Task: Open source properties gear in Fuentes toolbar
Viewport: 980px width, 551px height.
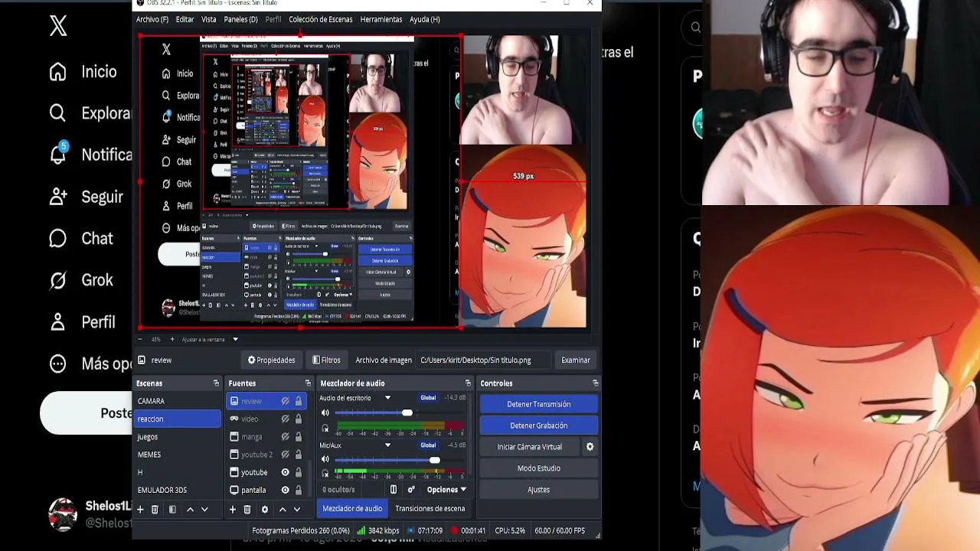Action: coord(265,510)
